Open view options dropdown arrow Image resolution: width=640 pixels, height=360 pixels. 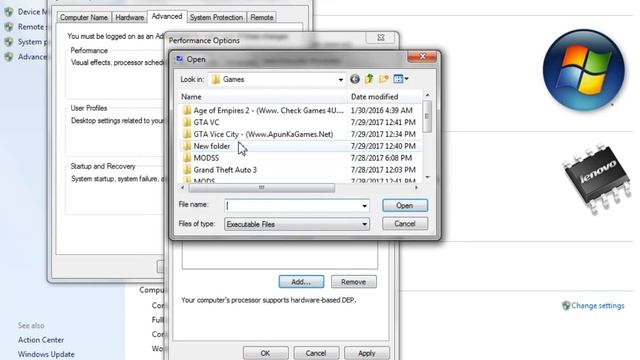tap(407, 79)
